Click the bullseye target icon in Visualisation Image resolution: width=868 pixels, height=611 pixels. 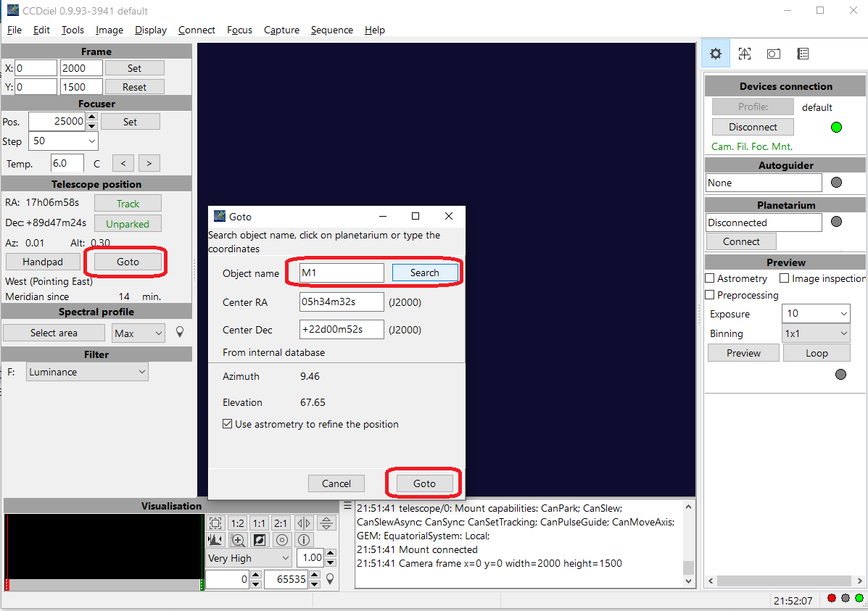[x=282, y=540]
